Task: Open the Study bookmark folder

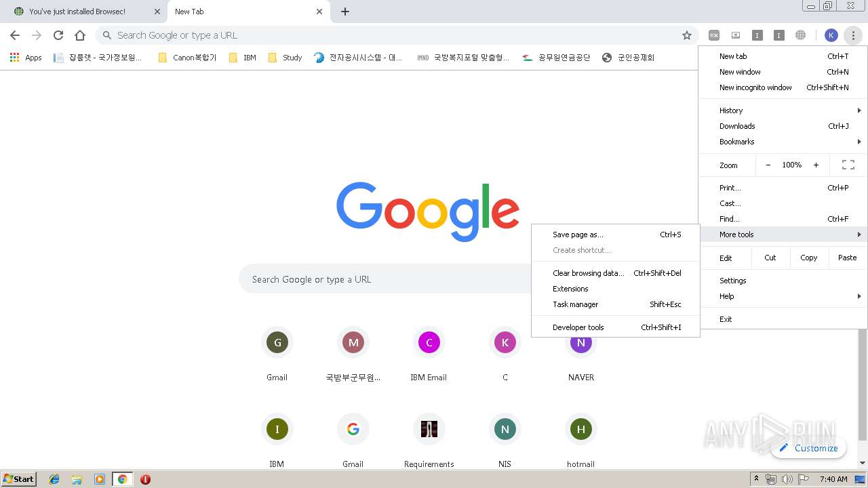Action: pos(285,58)
